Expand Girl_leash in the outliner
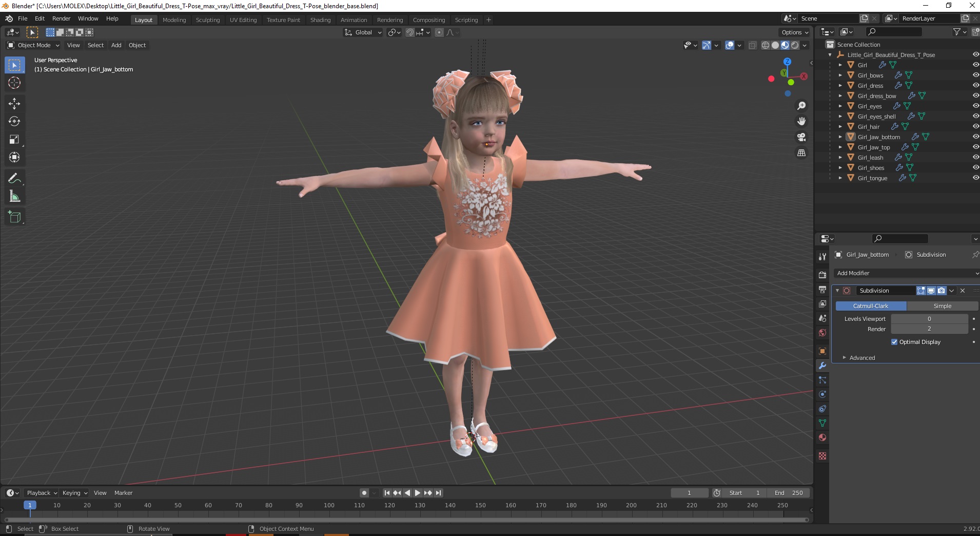The image size is (980, 536). coord(840,158)
